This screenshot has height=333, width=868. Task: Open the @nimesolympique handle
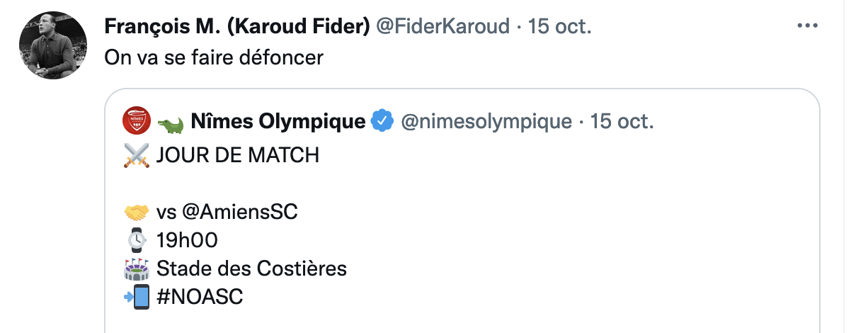coord(486,122)
